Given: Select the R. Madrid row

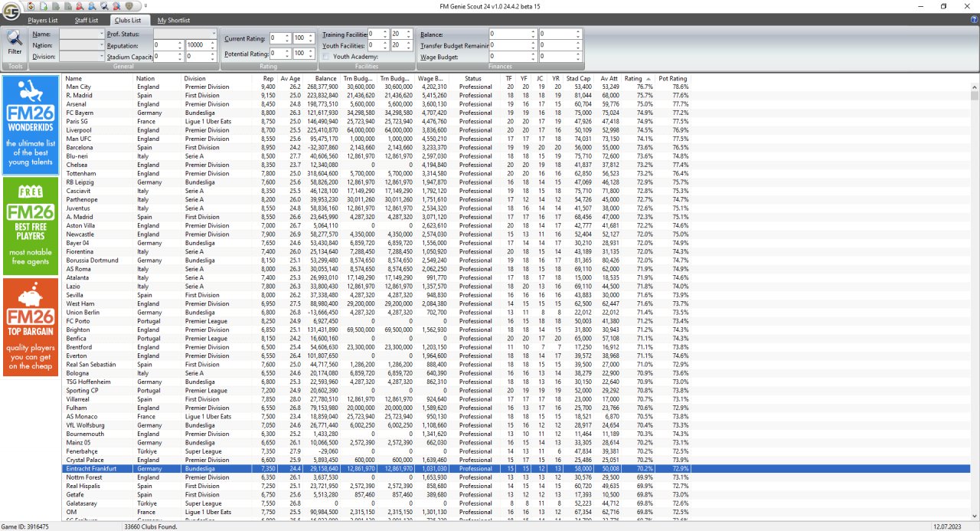Looking at the screenshot, I should pyautogui.click(x=377, y=96).
